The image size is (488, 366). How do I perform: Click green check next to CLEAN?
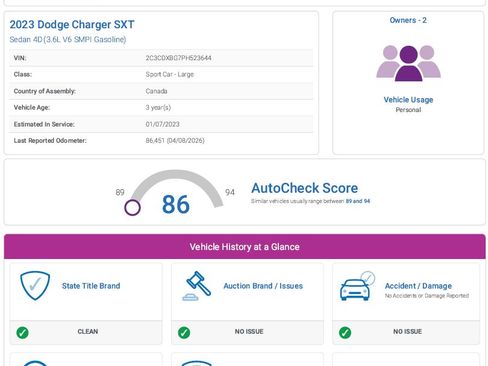tap(22, 332)
